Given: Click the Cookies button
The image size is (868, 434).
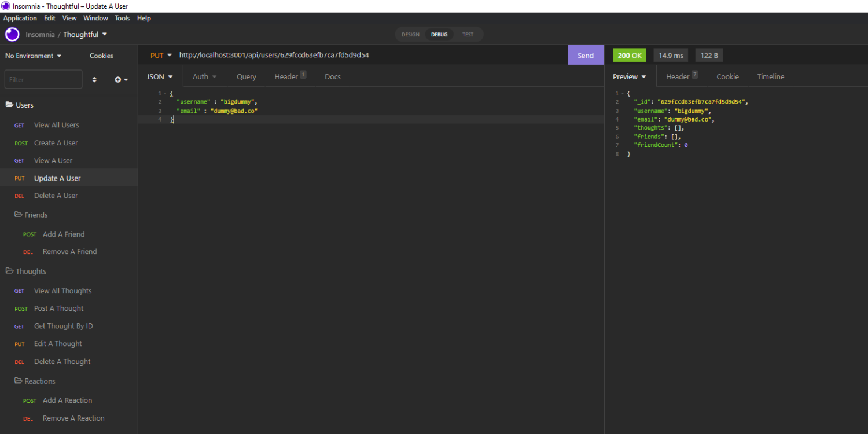Looking at the screenshot, I should (x=101, y=56).
